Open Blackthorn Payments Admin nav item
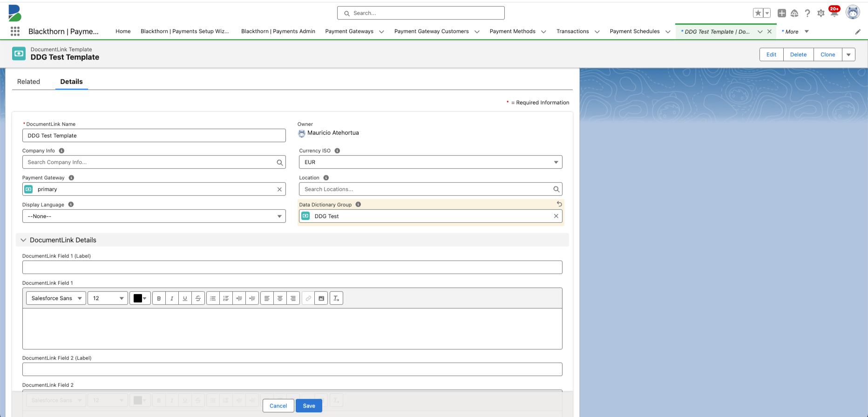This screenshot has height=417, width=868. [x=278, y=31]
